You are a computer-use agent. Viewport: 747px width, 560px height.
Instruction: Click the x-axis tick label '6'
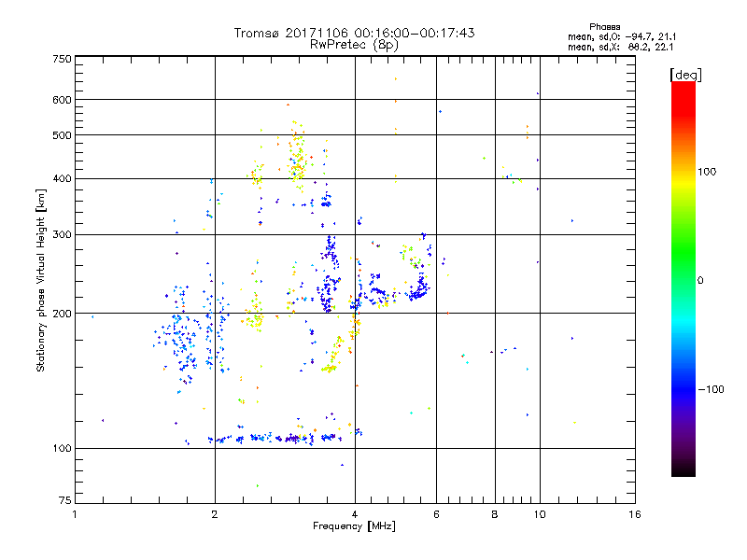pos(436,514)
